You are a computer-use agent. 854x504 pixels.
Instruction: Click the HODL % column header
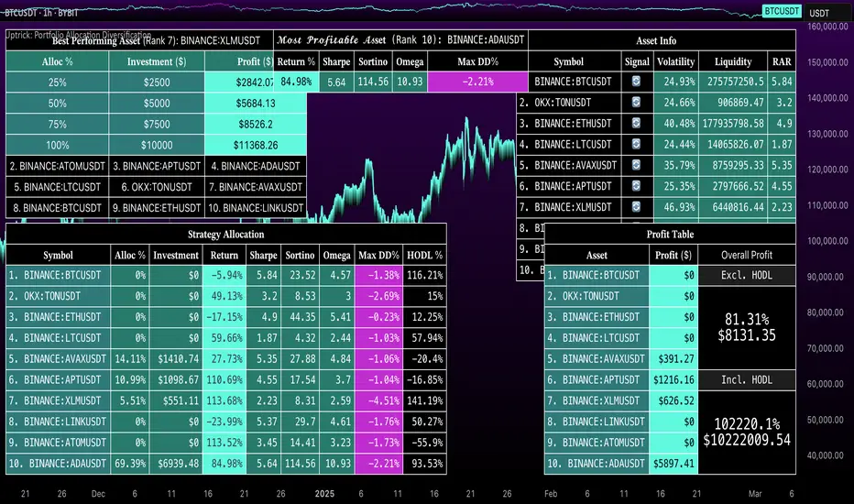(x=425, y=255)
